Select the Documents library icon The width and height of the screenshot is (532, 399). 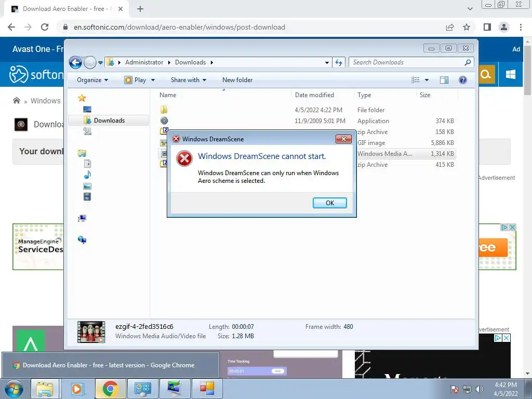87,164
